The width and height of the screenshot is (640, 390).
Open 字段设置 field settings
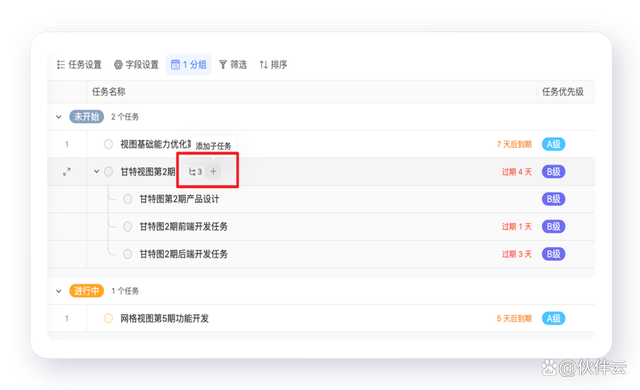(136, 64)
